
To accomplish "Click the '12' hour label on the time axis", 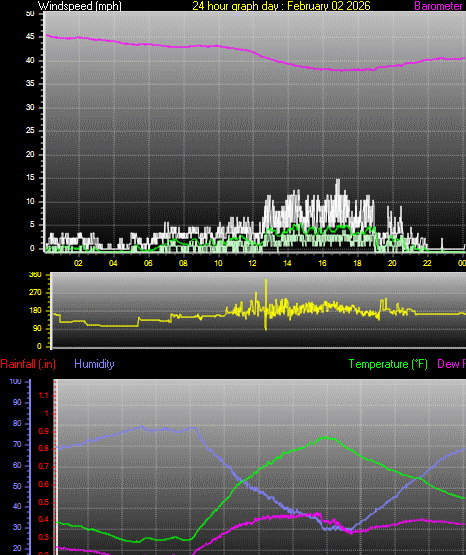I will click(x=252, y=263).
